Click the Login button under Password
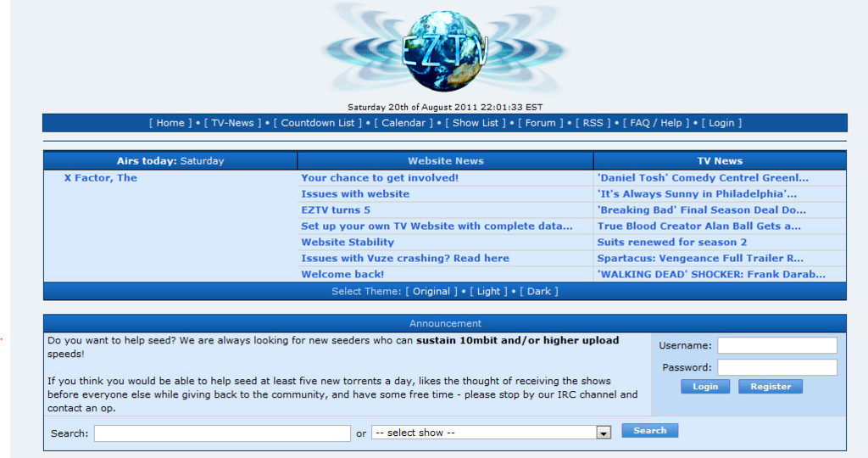868x458 pixels. click(705, 387)
